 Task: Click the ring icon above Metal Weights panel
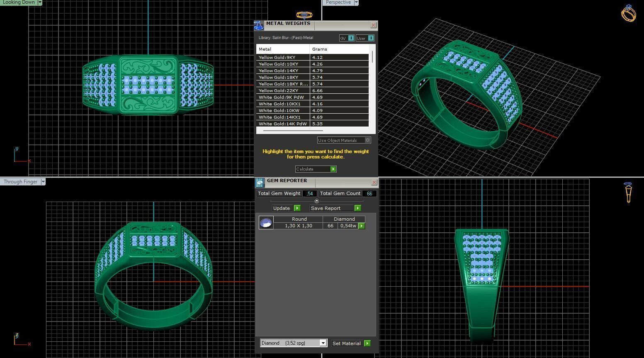point(304,15)
